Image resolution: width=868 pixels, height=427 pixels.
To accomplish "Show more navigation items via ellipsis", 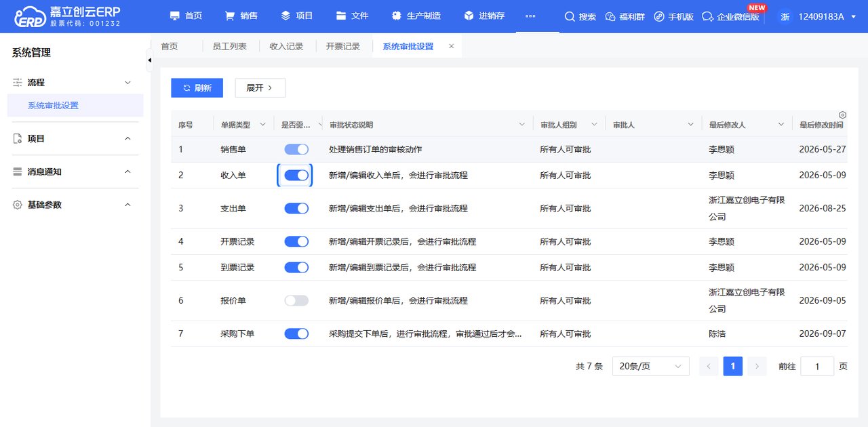I will tap(530, 16).
